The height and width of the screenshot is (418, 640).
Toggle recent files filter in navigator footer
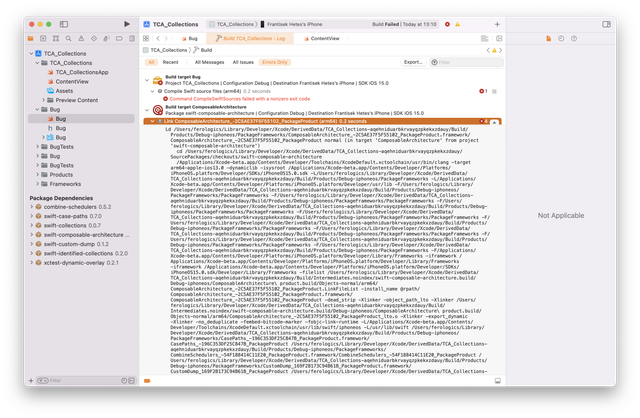[124, 380]
